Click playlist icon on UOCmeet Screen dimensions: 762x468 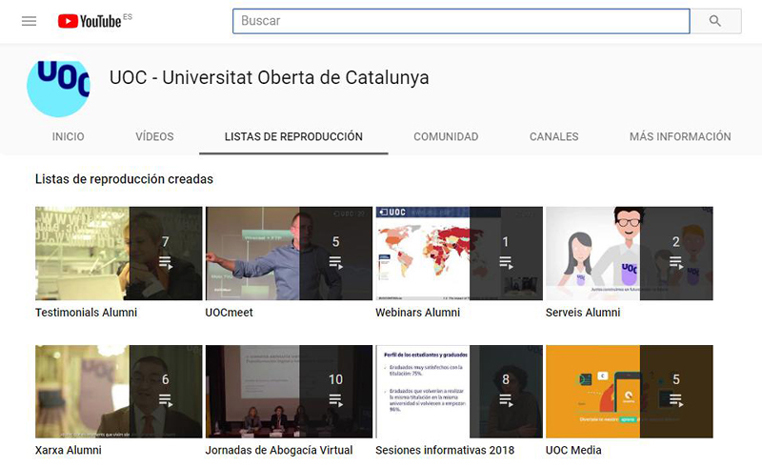coord(336,263)
